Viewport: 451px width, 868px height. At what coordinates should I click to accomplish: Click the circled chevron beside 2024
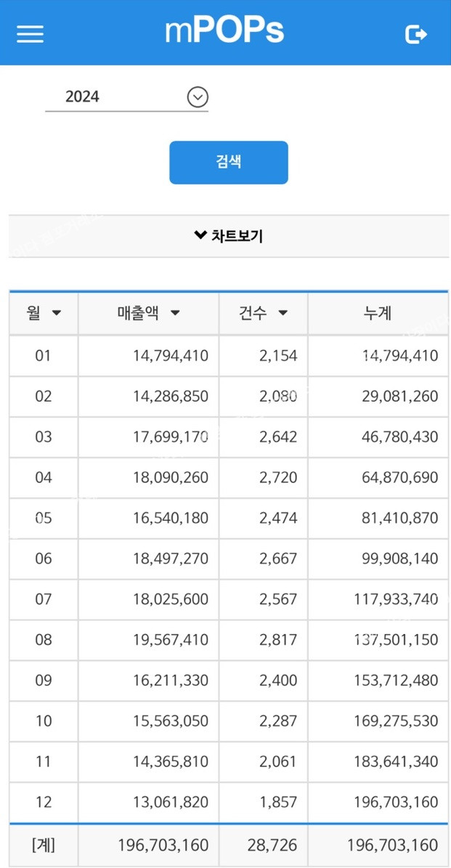click(198, 97)
